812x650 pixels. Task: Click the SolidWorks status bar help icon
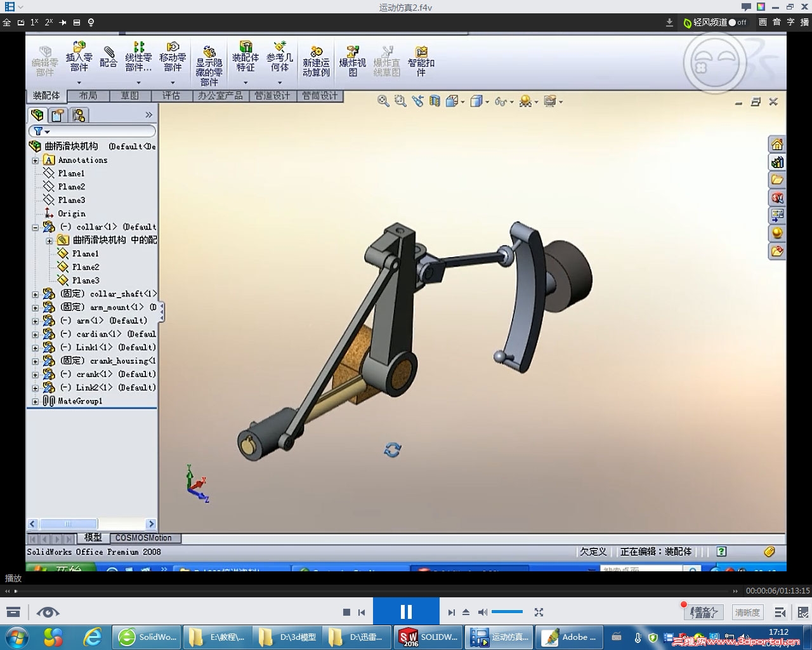tap(721, 552)
